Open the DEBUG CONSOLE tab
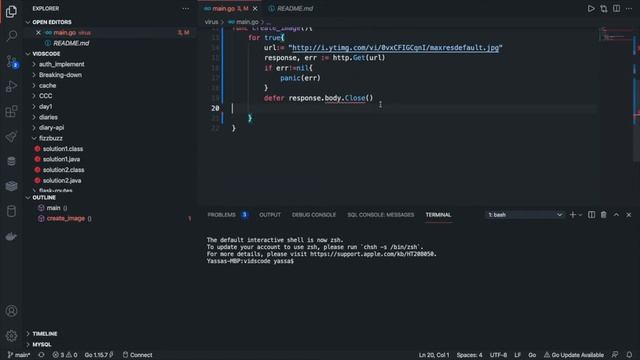Image resolution: width=640 pixels, height=360 pixels. [314, 215]
